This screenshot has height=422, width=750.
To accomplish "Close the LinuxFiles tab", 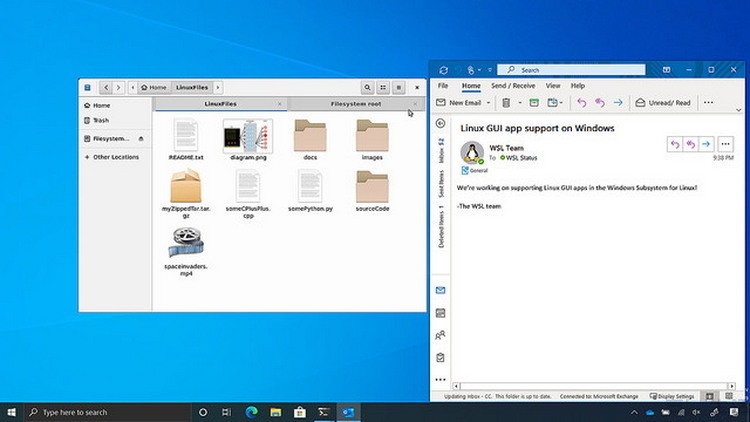I will 280,104.
